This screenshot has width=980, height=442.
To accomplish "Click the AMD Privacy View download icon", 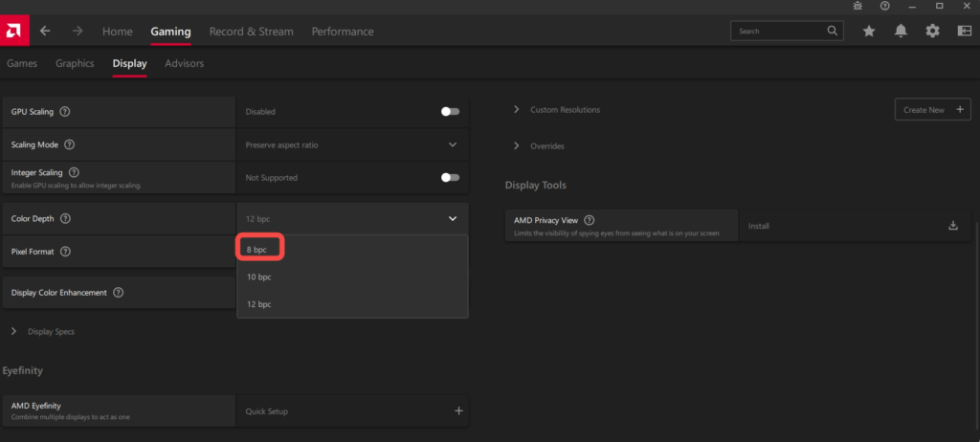I will point(952,226).
